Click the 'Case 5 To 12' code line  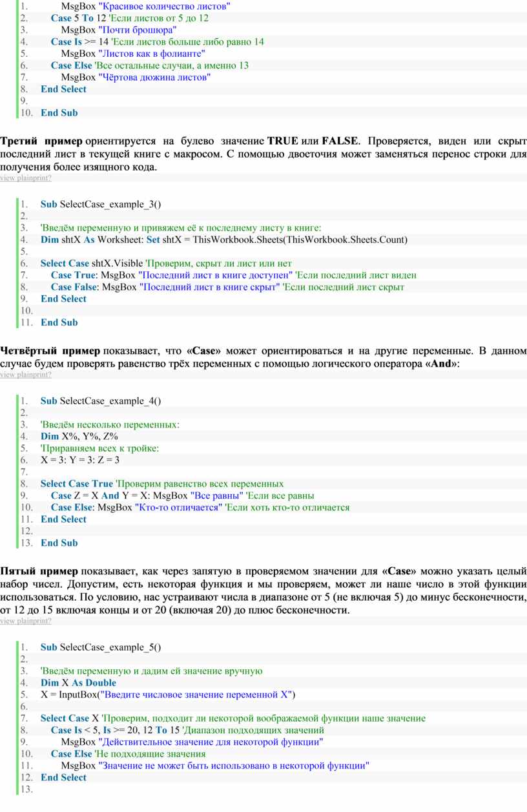point(129,18)
